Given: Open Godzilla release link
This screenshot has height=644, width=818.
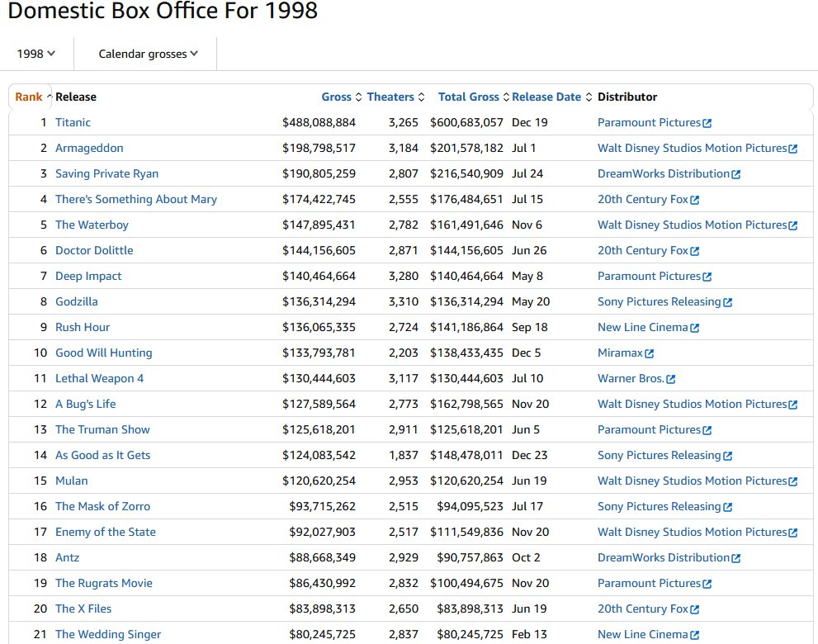Looking at the screenshot, I should [x=77, y=301].
